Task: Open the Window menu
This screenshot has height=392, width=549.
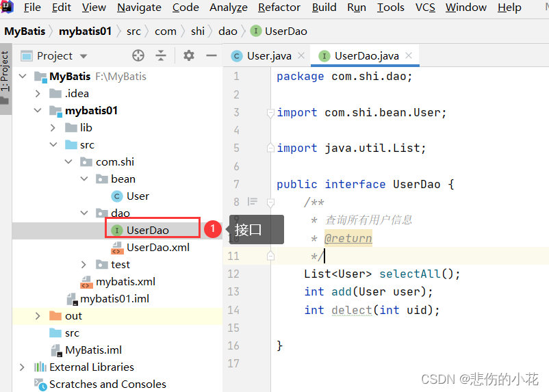Action: click(465, 8)
